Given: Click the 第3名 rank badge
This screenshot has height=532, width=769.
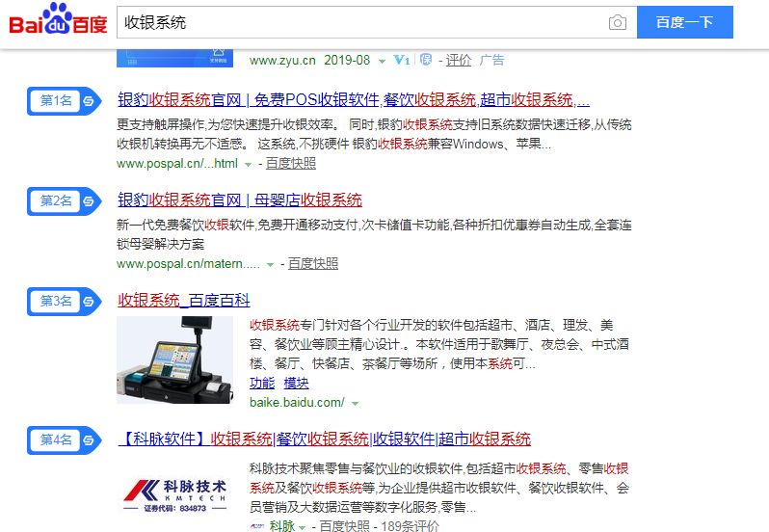Looking at the screenshot, I should point(65,301).
